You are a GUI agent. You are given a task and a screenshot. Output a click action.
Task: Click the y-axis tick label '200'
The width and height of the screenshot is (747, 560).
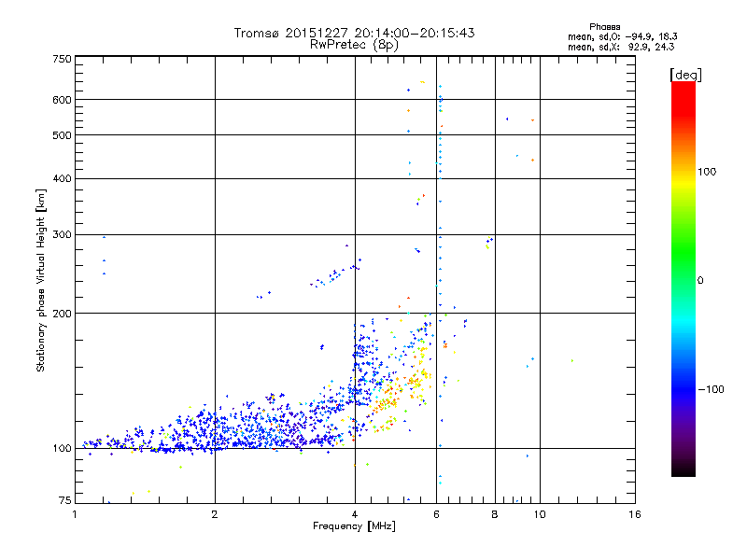coord(62,314)
